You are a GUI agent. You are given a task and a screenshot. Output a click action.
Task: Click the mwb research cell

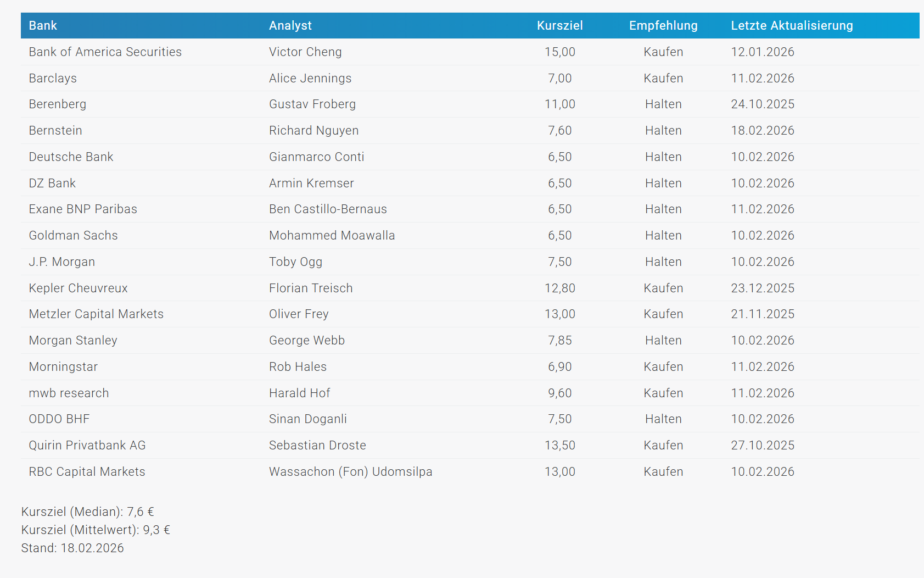click(x=69, y=393)
